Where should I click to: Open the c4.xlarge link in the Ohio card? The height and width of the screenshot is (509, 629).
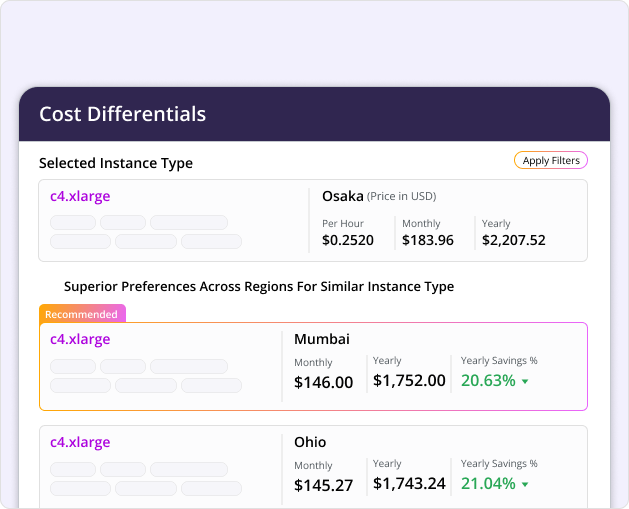pyautogui.click(x=80, y=442)
